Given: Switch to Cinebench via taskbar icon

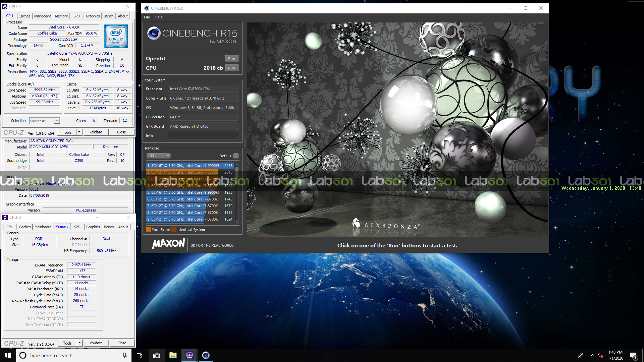Looking at the screenshot, I should point(206,355).
